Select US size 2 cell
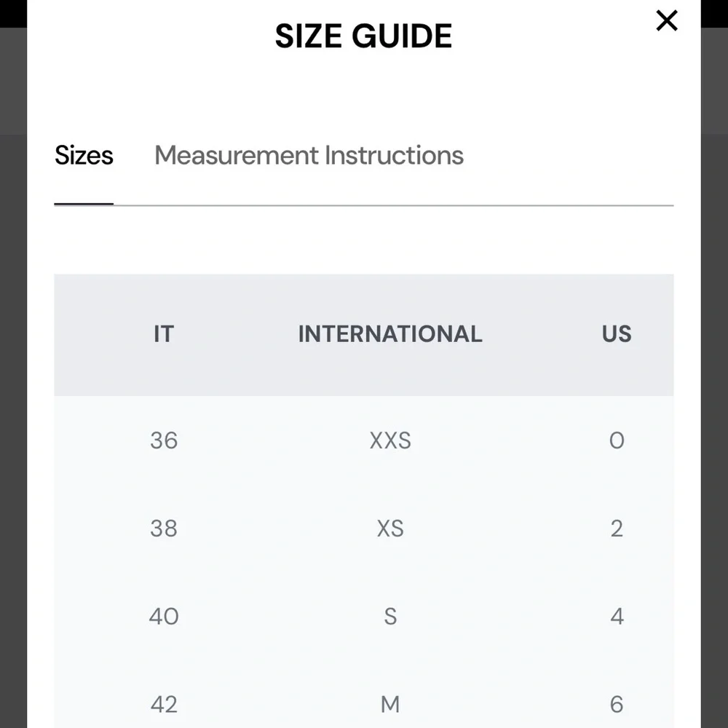 pos(617,529)
